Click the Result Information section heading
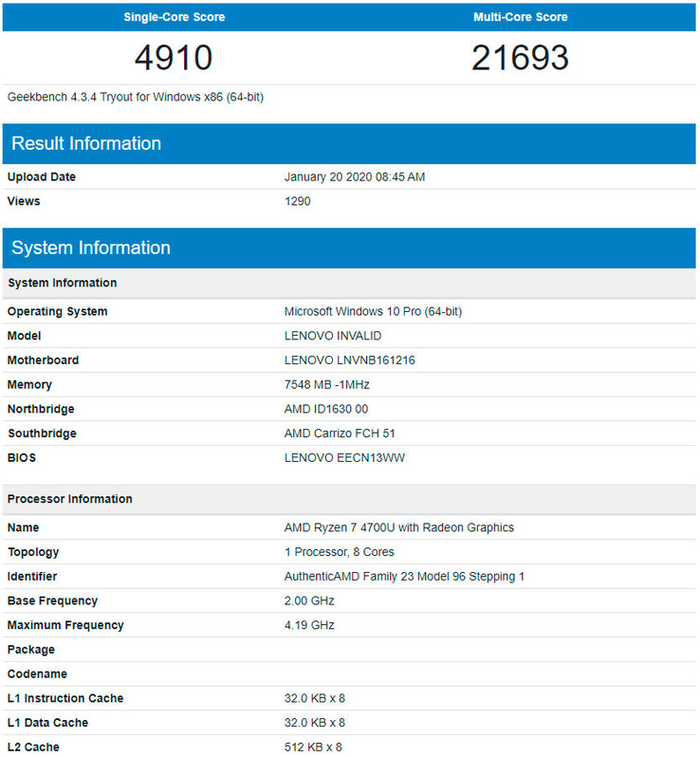Viewport: 700px width, 757px height. pyautogui.click(x=86, y=143)
